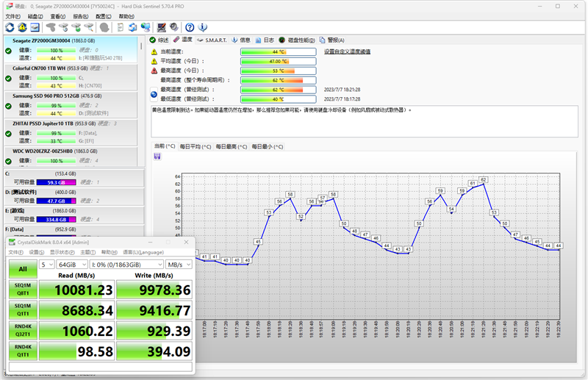The image size is (588, 380).
Task: Click the speaker sound toolbar icon
Action: pos(174,27)
